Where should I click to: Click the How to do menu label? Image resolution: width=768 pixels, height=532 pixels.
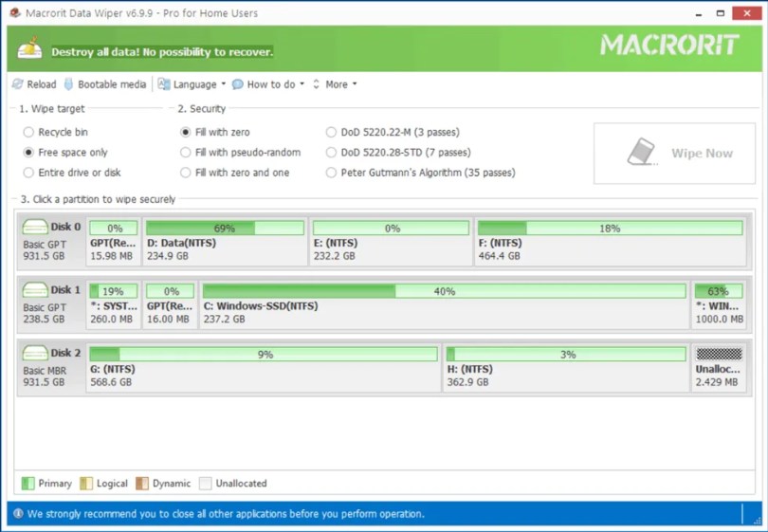pos(271,84)
